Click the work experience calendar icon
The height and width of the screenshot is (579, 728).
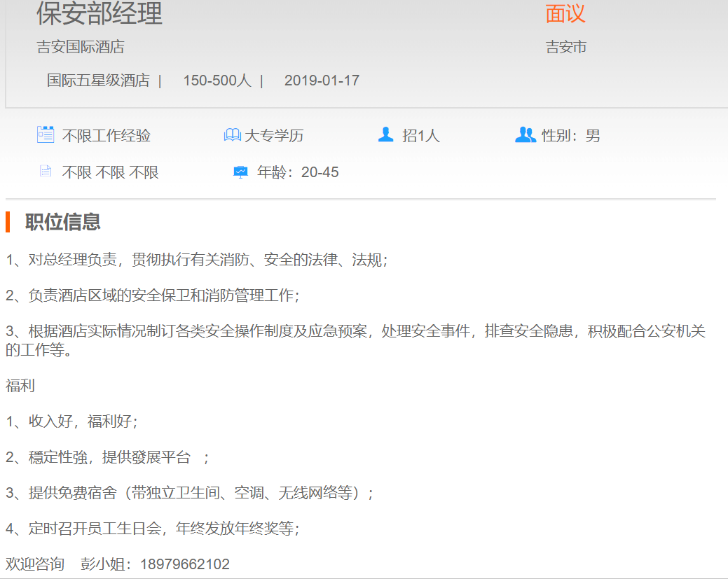tap(46, 134)
